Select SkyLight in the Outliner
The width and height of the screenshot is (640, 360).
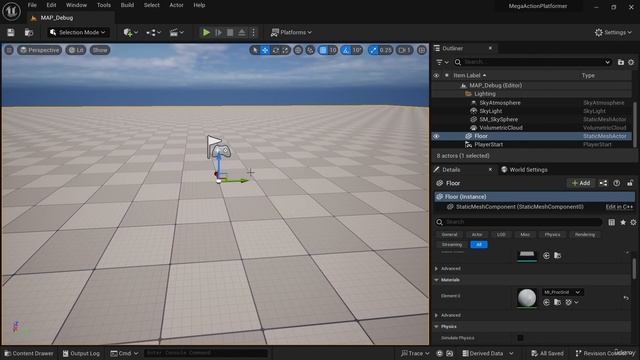coord(491,111)
